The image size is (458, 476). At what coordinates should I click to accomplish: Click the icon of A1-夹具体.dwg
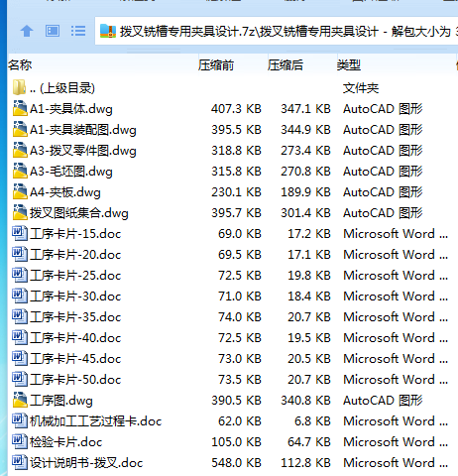20,108
